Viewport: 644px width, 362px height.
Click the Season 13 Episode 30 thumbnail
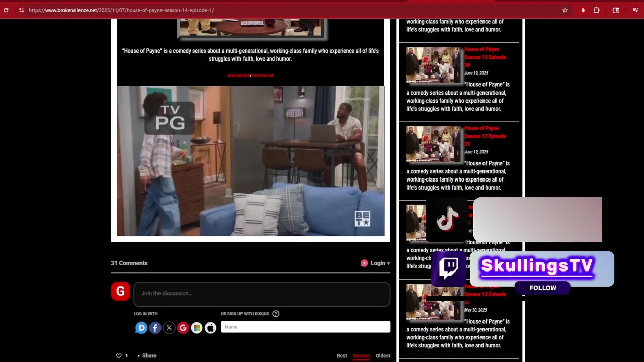pyautogui.click(x=434, y=65)
